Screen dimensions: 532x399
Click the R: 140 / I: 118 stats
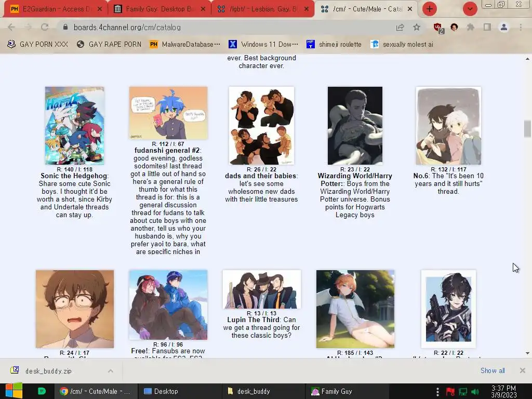click(75, 169)
